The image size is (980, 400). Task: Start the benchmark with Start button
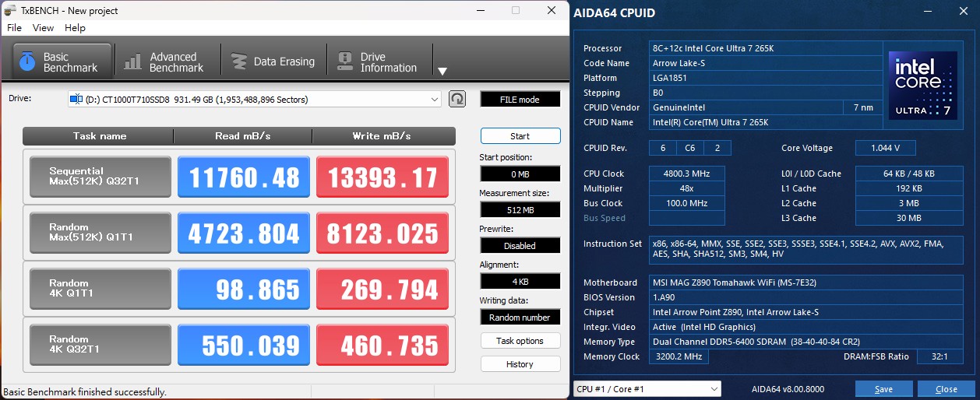coord(520,136)
